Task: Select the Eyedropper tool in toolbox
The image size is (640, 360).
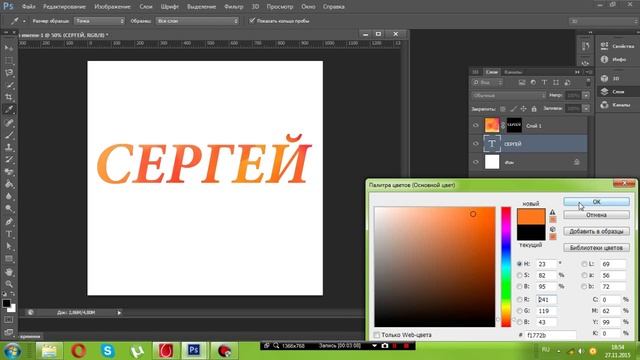Action: pos(9,109)
